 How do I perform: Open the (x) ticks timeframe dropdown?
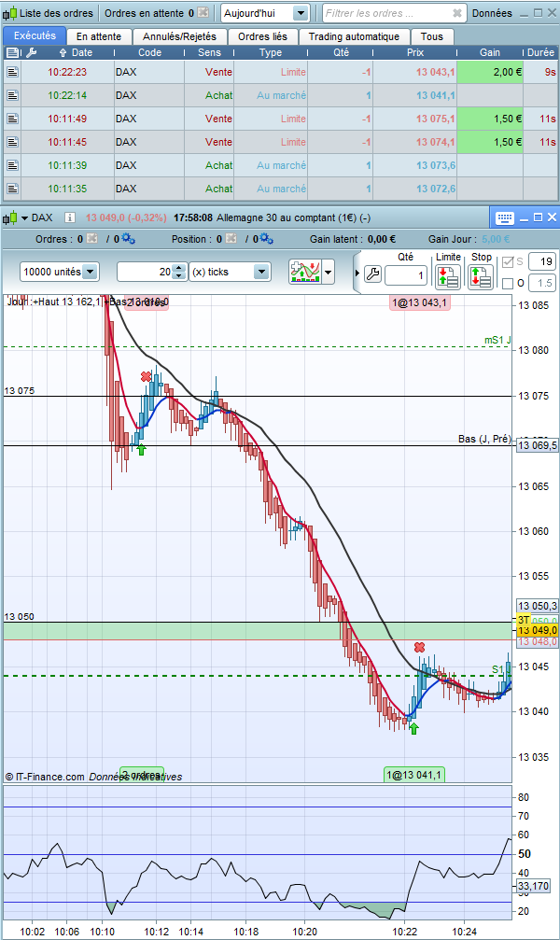(x=230, y=272)
